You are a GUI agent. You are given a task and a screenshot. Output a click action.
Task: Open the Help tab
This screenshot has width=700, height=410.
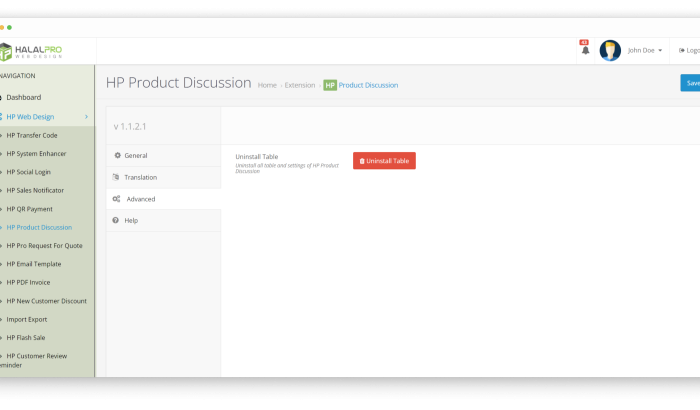tap(131, 220)
